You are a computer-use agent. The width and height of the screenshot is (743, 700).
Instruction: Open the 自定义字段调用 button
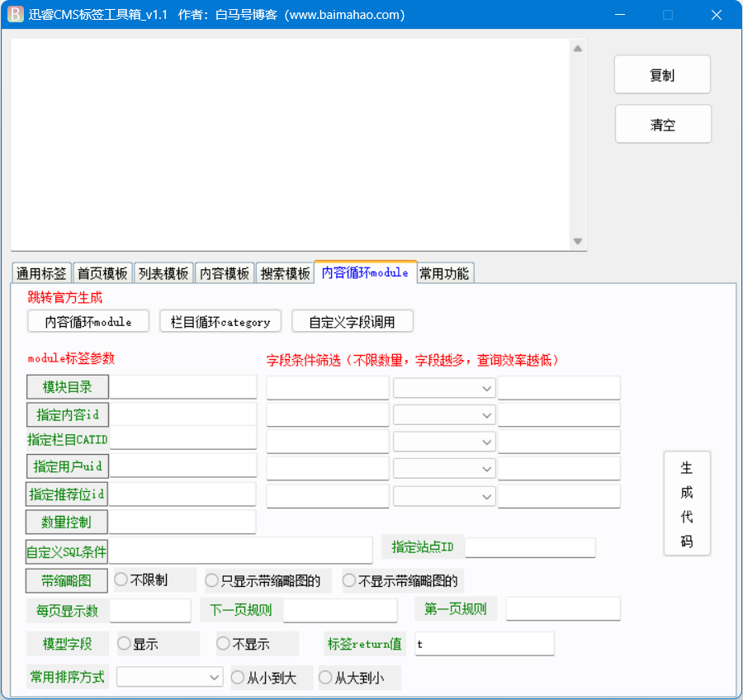[352, 322]
